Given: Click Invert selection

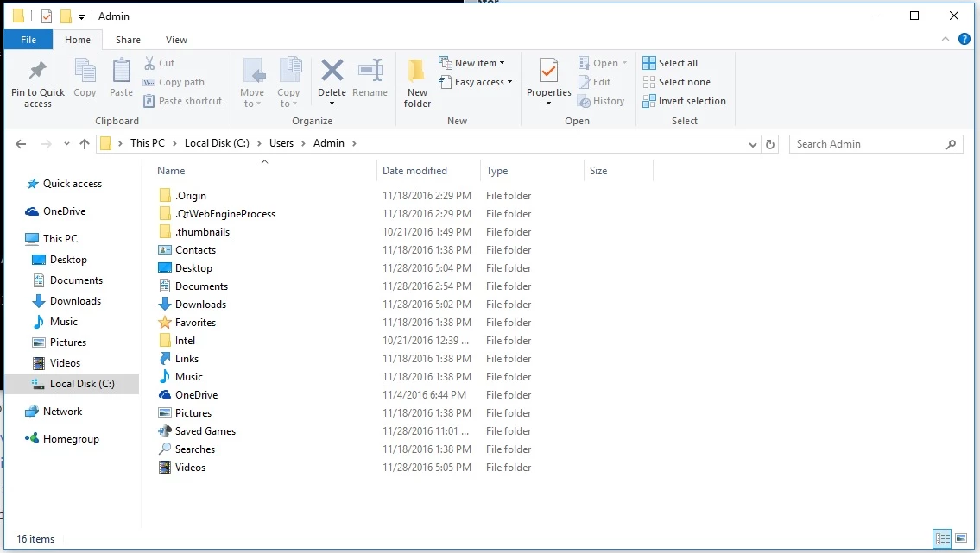Looking at the screenshot, I should [685, 101].
